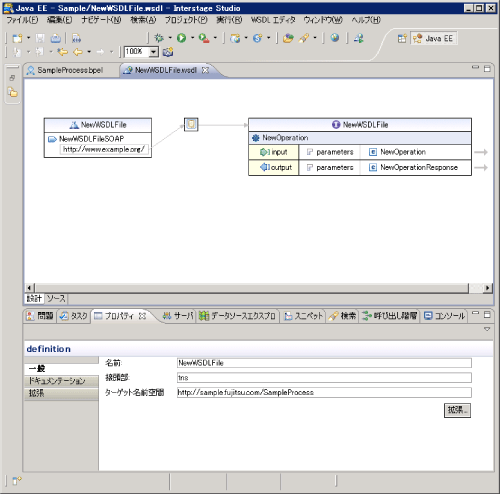Click the toolbar icon right of the globe
Viewport: 500px width, 494px height.
pos(359,38)
